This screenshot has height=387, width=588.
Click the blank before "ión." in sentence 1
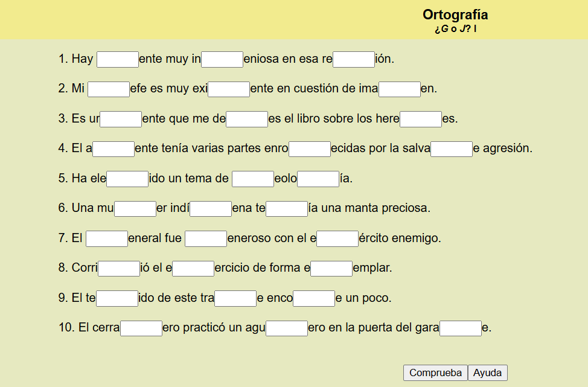[354, 59]
